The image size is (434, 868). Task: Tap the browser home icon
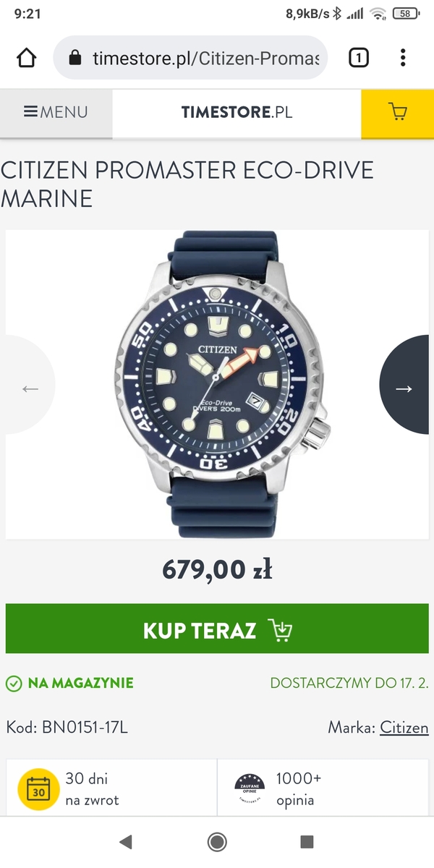tap(27, 58)
